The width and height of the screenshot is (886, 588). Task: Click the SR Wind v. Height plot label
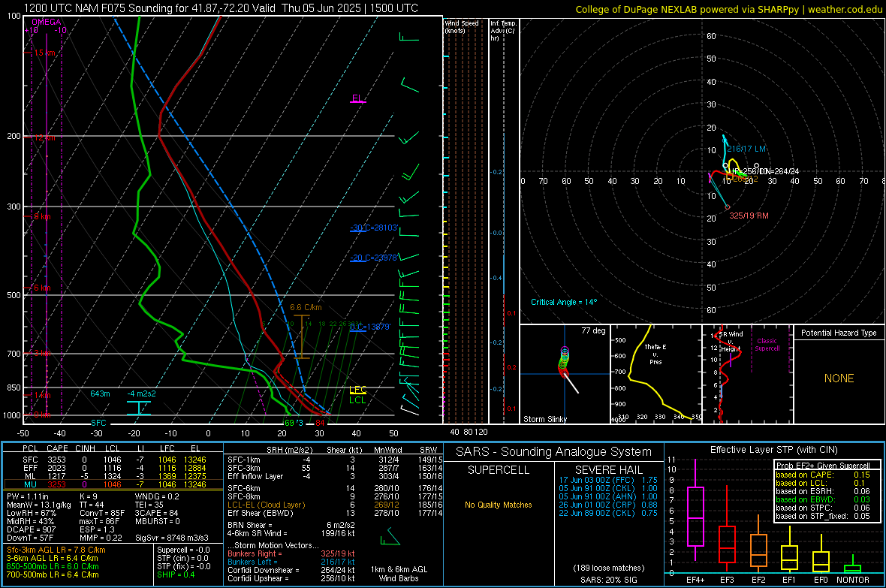coord(731,342)
